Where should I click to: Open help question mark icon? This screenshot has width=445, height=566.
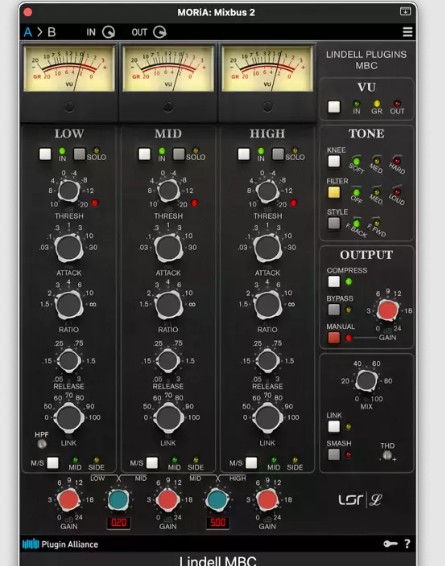coord(407,544)
